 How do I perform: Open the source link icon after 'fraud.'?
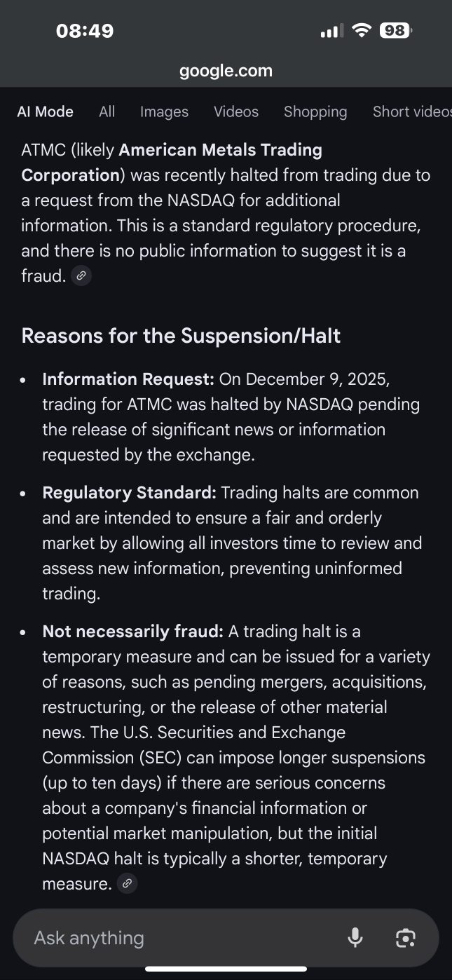[82, 275]
